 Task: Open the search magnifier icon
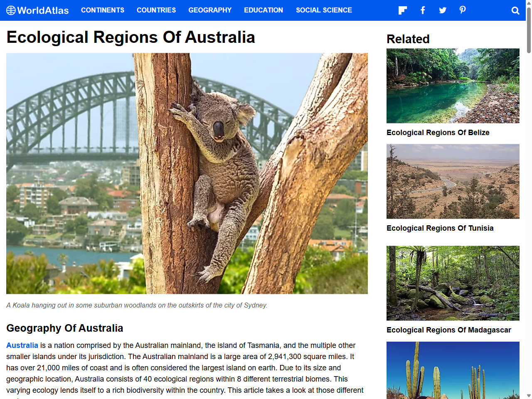[x=515, y=10]
